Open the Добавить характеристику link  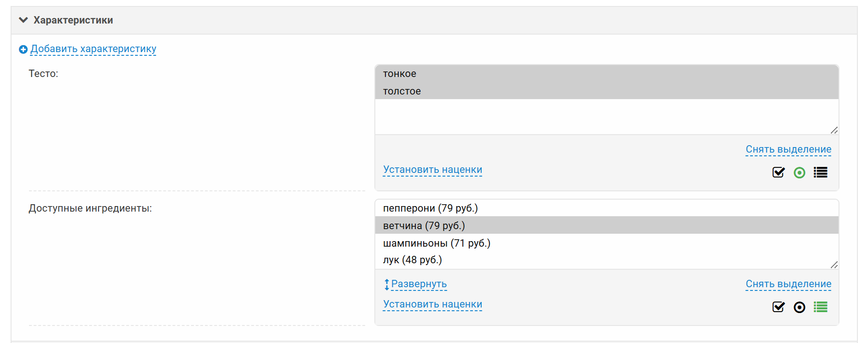click(93, 49)
